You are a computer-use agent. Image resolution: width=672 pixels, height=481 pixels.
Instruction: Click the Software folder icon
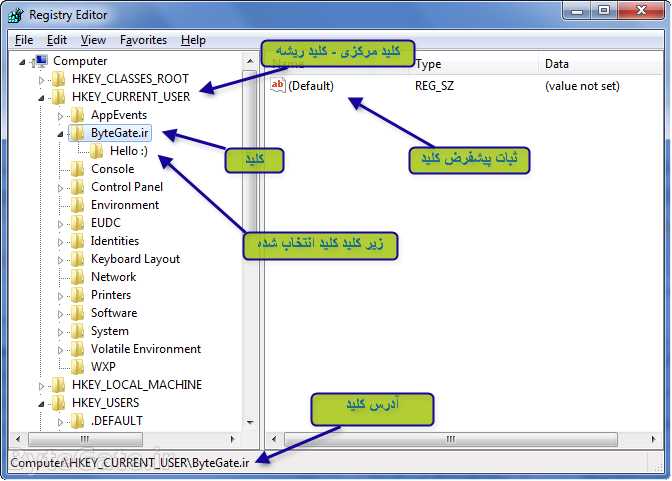(77, 313)
